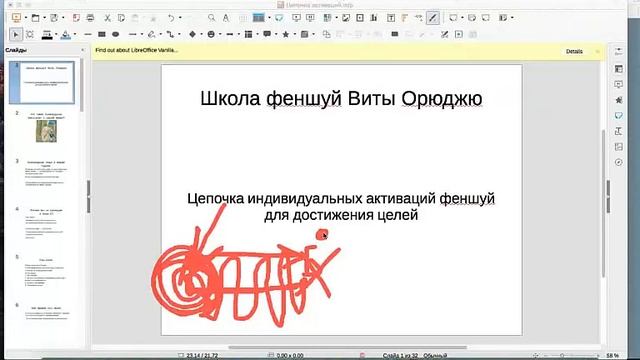Click the Insert Chart icon
640x360 pixels.
[x=373, y=18]
